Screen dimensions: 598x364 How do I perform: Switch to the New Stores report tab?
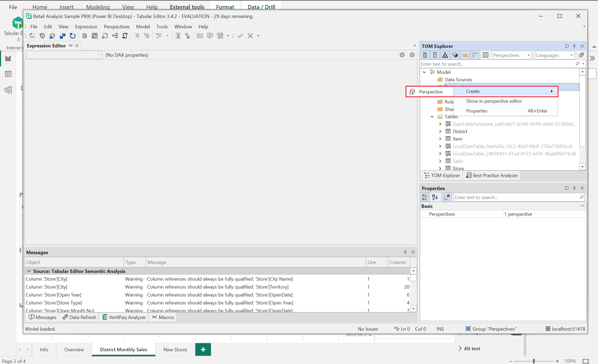pyautogui.click(x=175, y=349)
